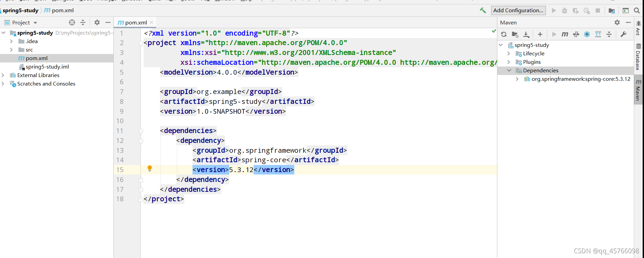This screenshot has height=258, width=644.
Task: Expand Scratches and Consoles node
Action: tap(3, 84)
